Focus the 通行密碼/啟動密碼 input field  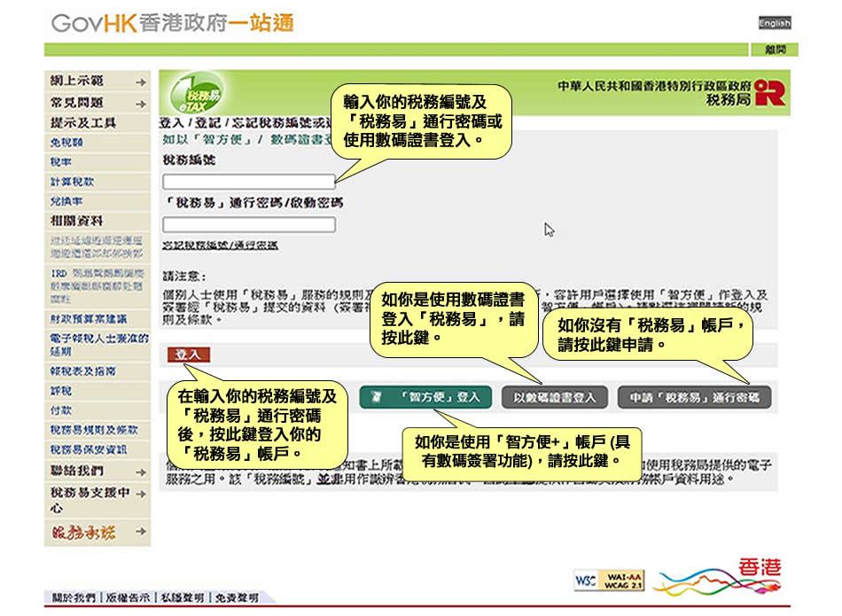coord(249,224)
